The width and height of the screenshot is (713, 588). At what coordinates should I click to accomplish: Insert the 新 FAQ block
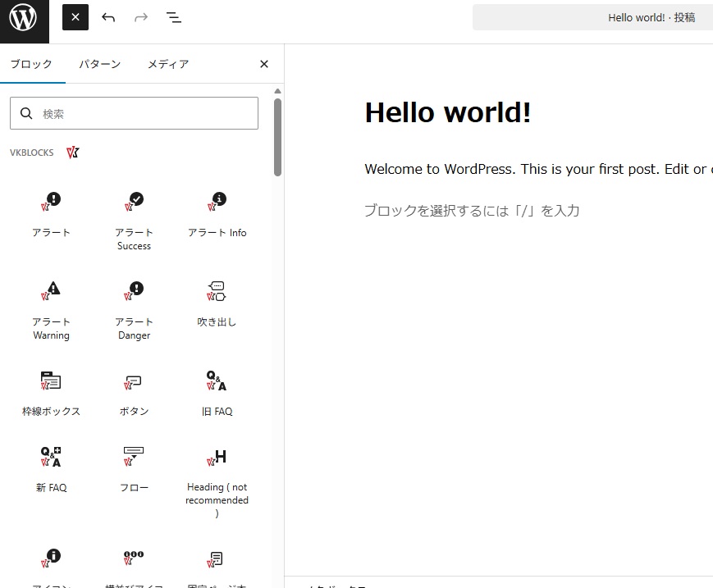click(51, 468)
